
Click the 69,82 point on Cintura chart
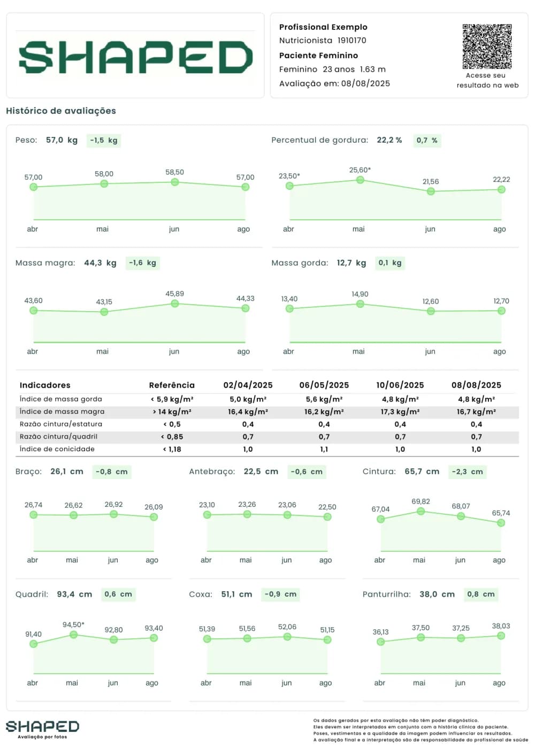421,512
